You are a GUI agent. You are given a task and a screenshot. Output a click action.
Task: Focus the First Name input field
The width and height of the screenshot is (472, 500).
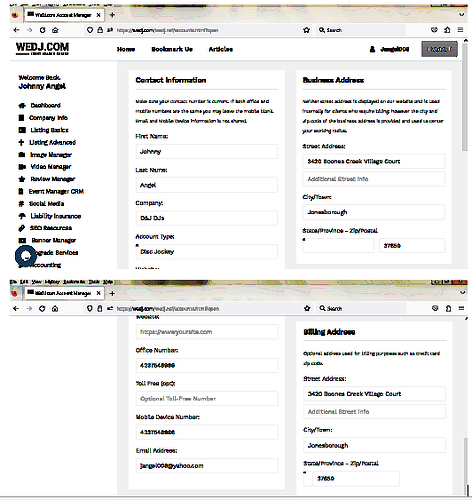coord(206,152)
